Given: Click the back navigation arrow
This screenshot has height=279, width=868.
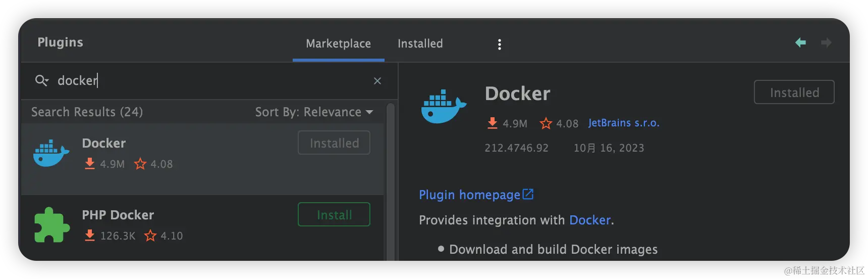Looking at the screenshot, I should 800,43.
